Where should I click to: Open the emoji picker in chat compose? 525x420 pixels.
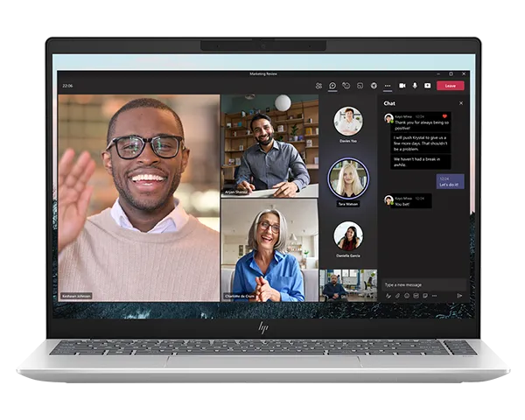[407, 296]
